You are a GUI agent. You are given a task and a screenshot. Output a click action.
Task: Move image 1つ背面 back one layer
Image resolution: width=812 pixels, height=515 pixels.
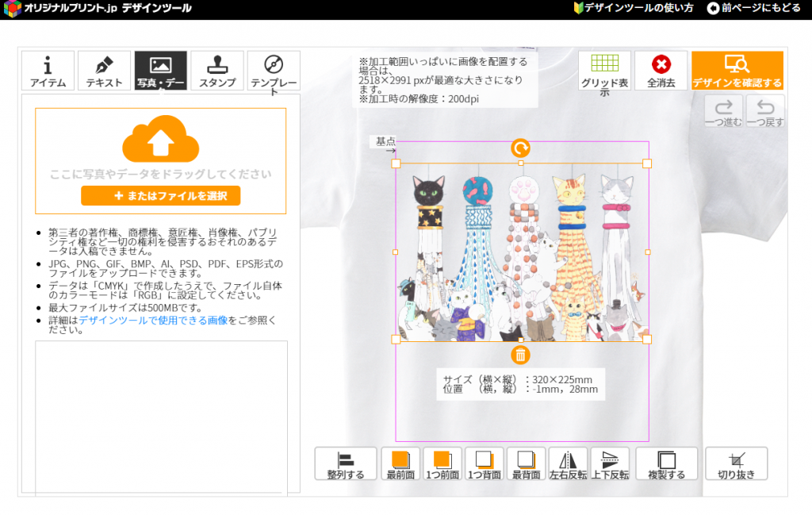(x=485, y=463)
